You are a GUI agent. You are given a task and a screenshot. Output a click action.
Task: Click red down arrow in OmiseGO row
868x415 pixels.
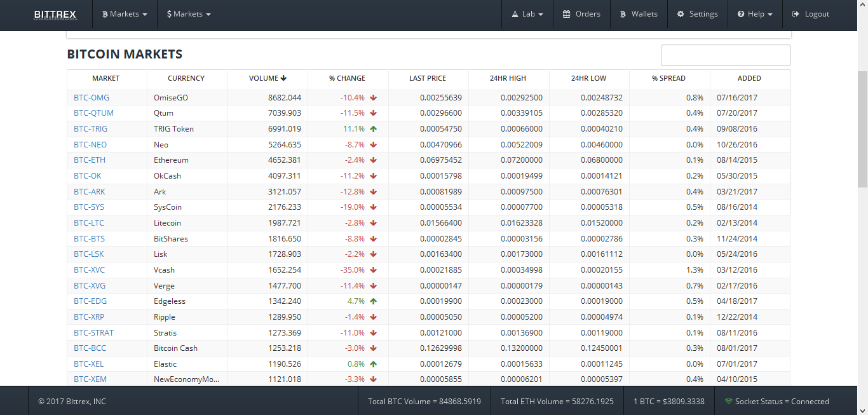pyautogui.click(x=374, y=97)
